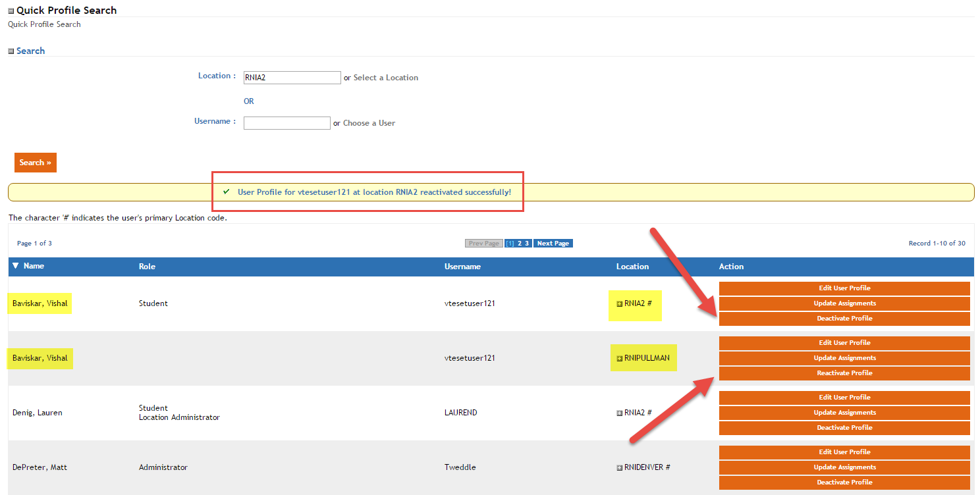Edit User Profile for Lauren Denig
The height and width of the screenshot is (495, 980).
click(x=844, y=398)
